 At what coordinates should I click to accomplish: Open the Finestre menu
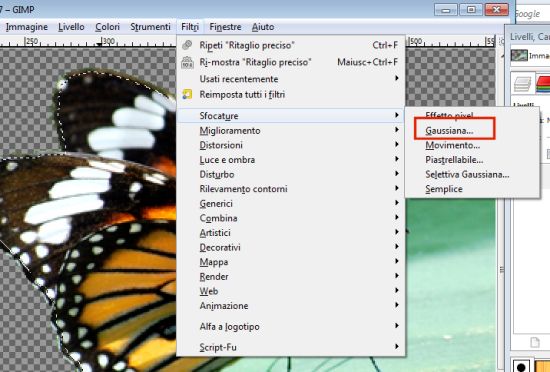point(225,27)
